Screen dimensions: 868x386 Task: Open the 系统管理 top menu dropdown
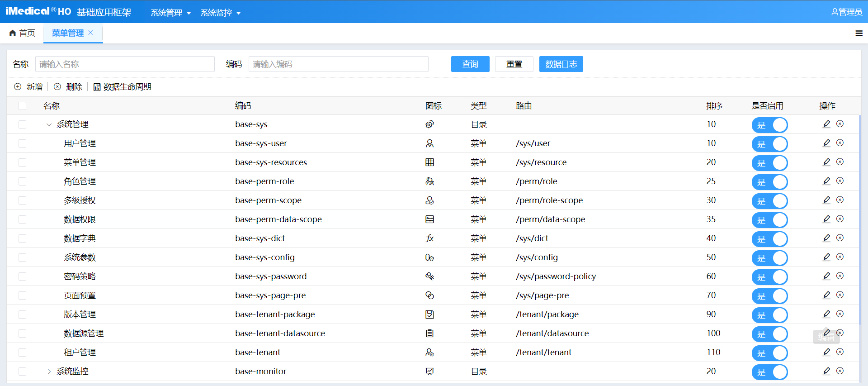(x=170, y=13)
